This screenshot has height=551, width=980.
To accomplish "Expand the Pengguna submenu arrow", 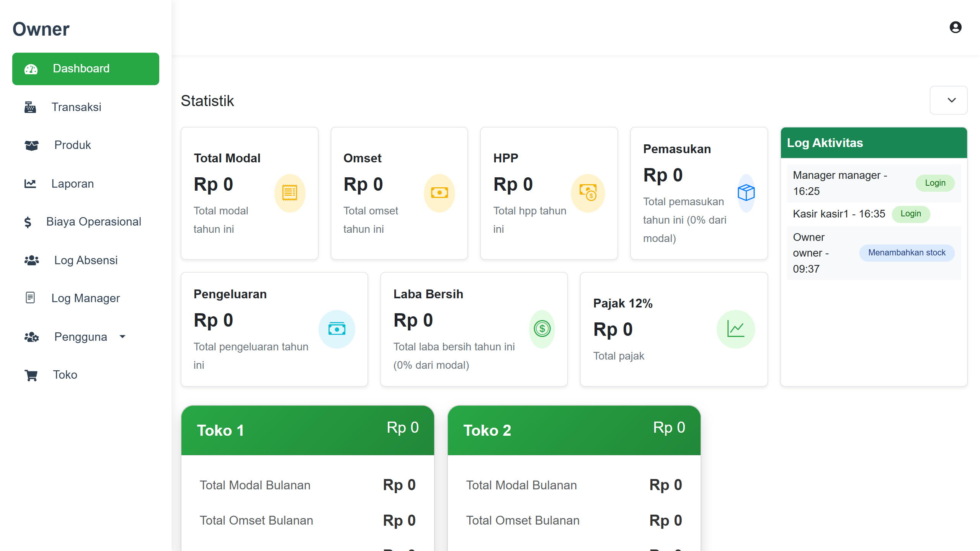I will click(122, 337).
